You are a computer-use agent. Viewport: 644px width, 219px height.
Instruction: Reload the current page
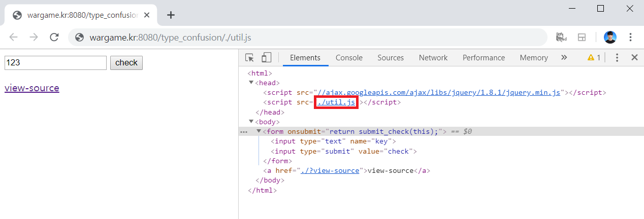54,37
